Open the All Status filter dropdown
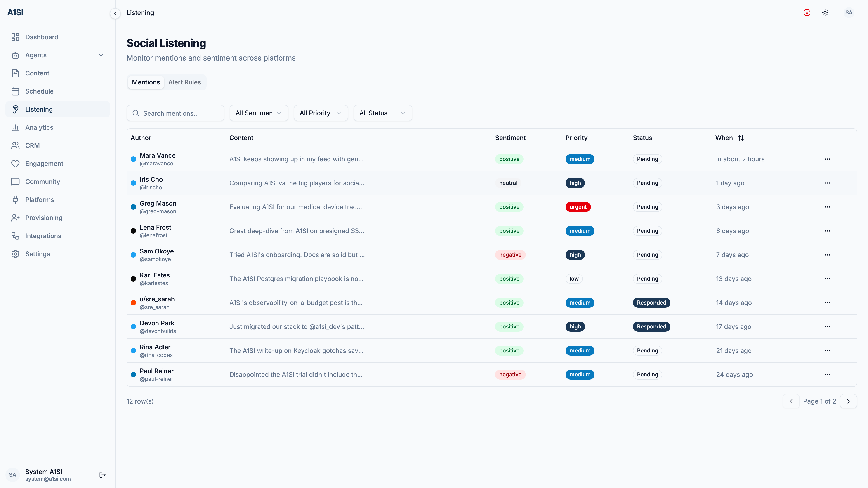The height and width of the screenshot is (488, 868). click(x=382, y=113)
